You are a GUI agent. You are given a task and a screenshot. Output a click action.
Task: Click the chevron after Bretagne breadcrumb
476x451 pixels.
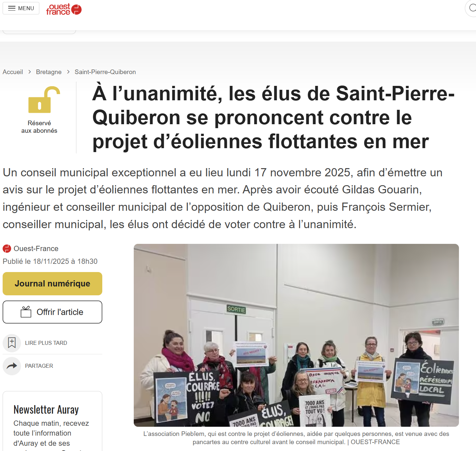[x=68, y=72]
